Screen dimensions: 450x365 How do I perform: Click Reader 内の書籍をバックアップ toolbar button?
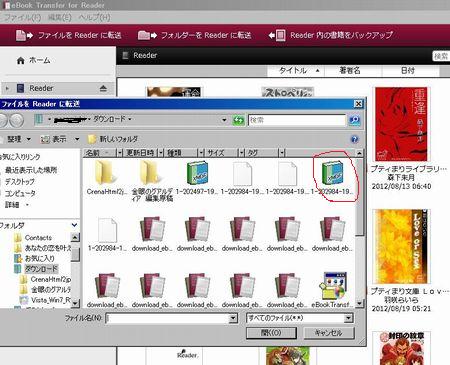(331, 35)
